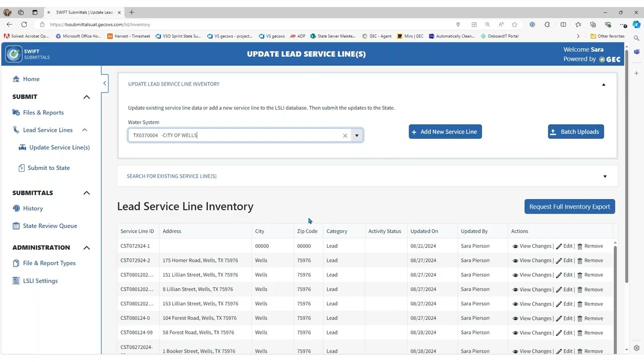
Task: Click the History clock icon
Action: [16, 208]
